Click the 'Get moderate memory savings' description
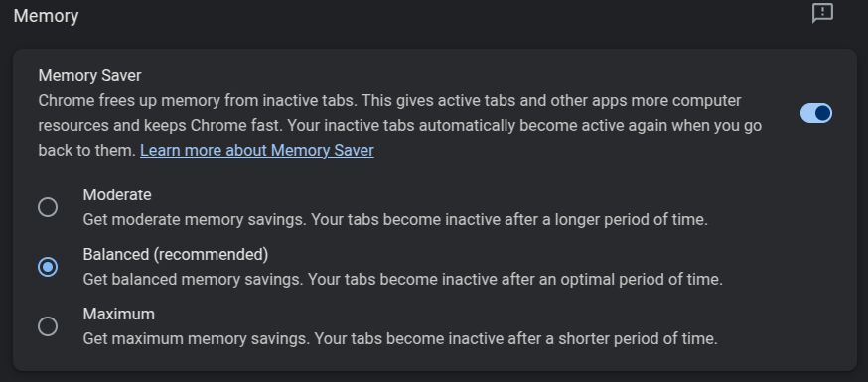 tap(395, 220)
